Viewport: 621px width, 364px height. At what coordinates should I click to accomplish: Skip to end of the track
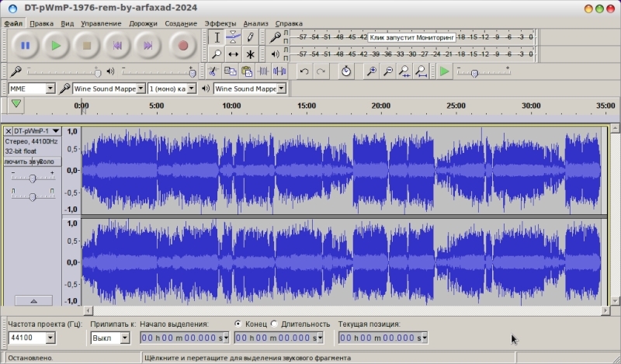coord(147,46)
